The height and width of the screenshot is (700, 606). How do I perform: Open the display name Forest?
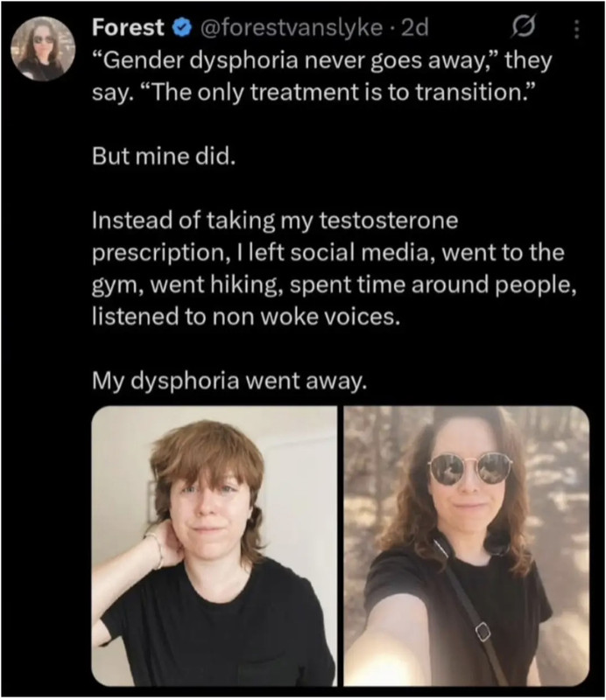[128, 27]
